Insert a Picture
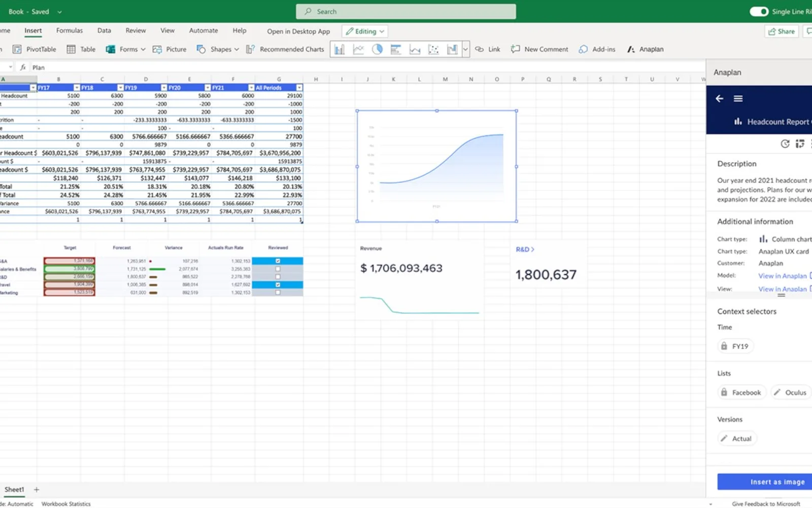This screenshot has width=812, height=508. point(170,49)
